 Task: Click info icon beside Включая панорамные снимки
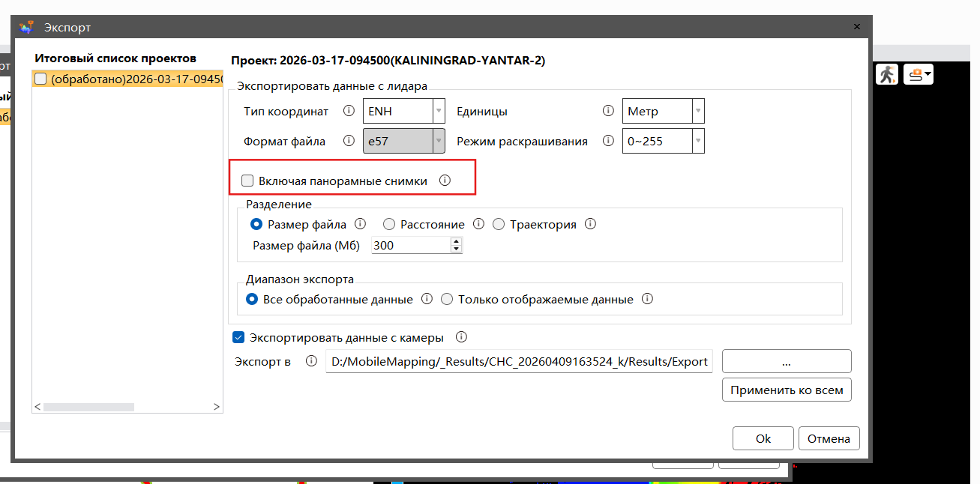(445, 181)
